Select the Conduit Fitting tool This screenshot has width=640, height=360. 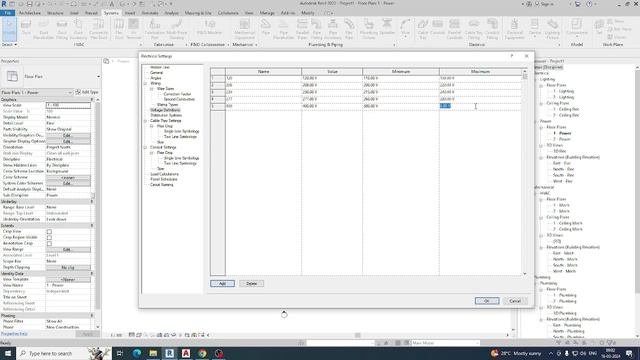pos(492,28)
